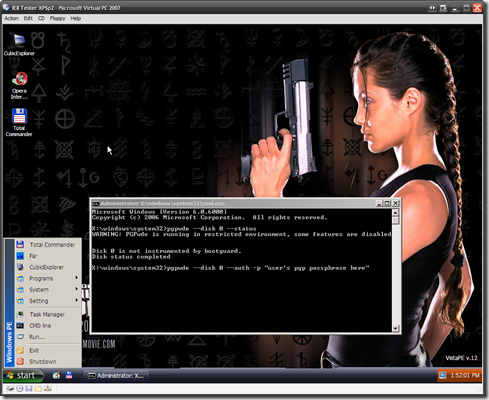Image resolution: width=489 pixels, height=400 pixels.
Task: Expand the Programs submenu arrow
Action: coord(76,278)
